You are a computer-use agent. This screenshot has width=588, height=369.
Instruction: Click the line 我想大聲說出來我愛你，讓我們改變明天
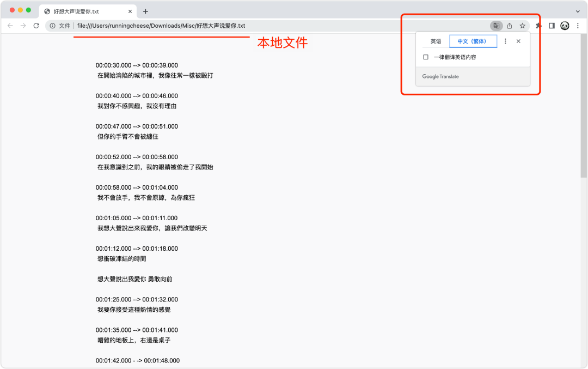[152, 228]
